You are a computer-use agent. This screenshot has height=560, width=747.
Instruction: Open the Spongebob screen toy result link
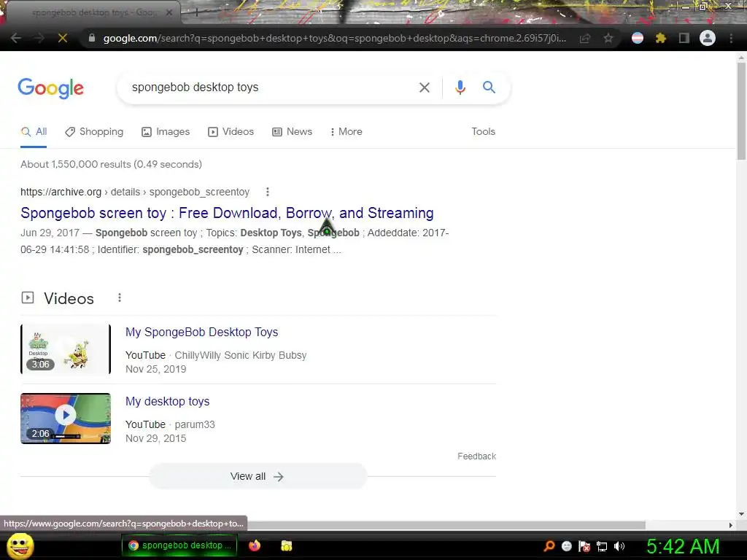point(227,213)
